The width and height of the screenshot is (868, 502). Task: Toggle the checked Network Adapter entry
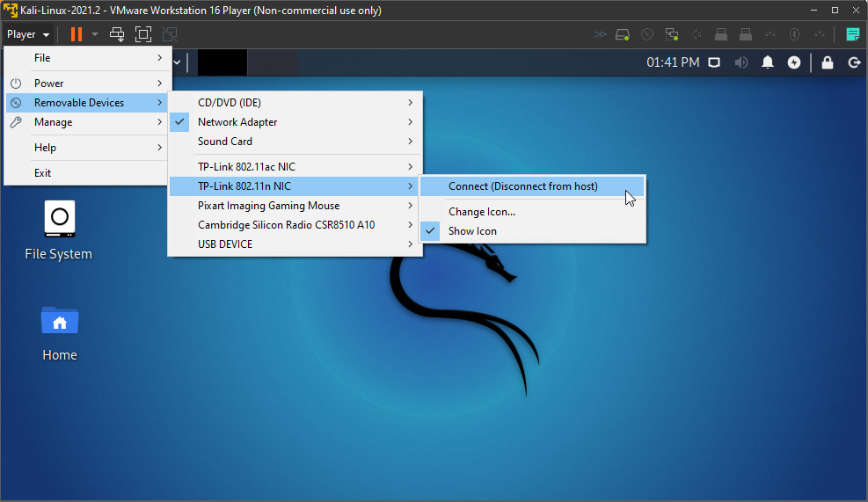pyautogui.click(x=237, y=122)
